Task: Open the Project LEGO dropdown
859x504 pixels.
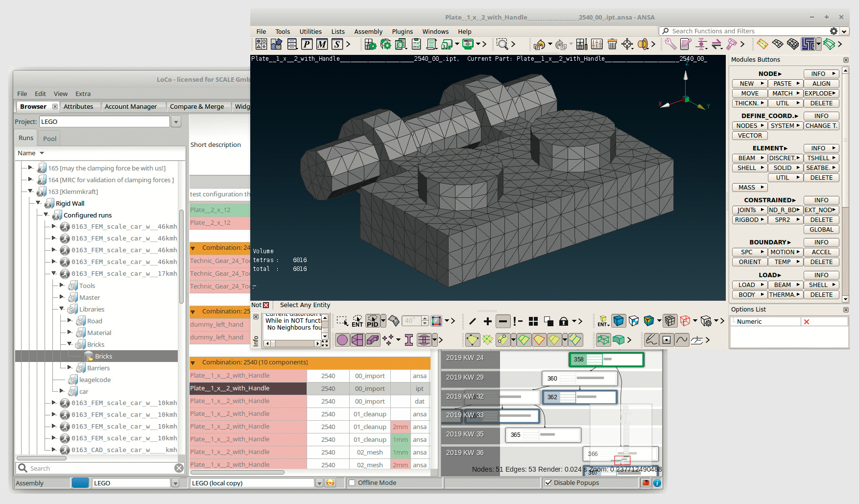Action: 176,122
